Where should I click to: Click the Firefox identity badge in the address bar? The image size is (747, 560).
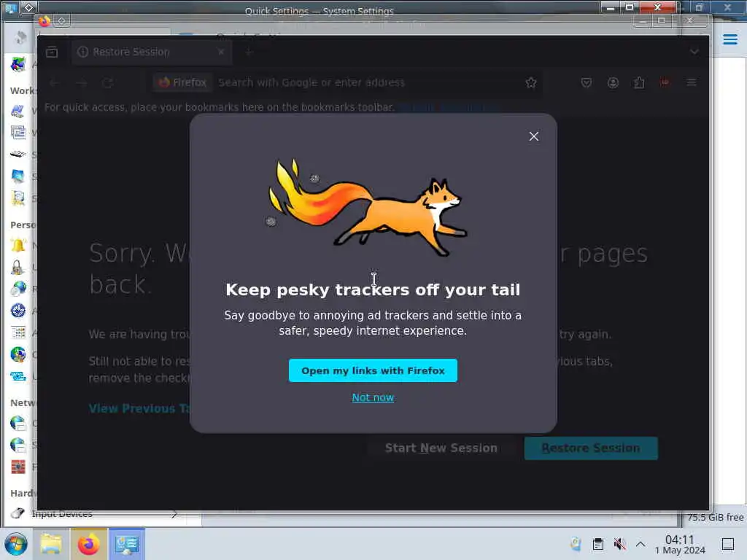(183, 83)
